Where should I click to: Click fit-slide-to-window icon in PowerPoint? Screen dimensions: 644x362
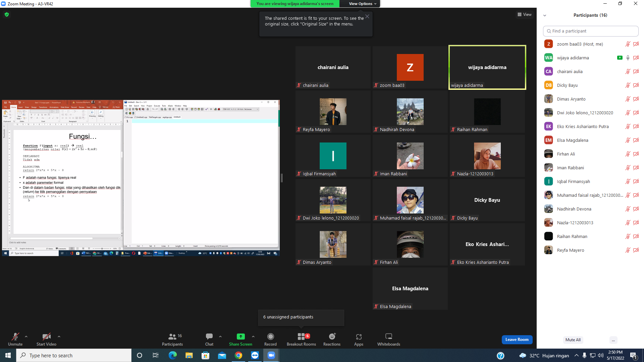point(120,249)
